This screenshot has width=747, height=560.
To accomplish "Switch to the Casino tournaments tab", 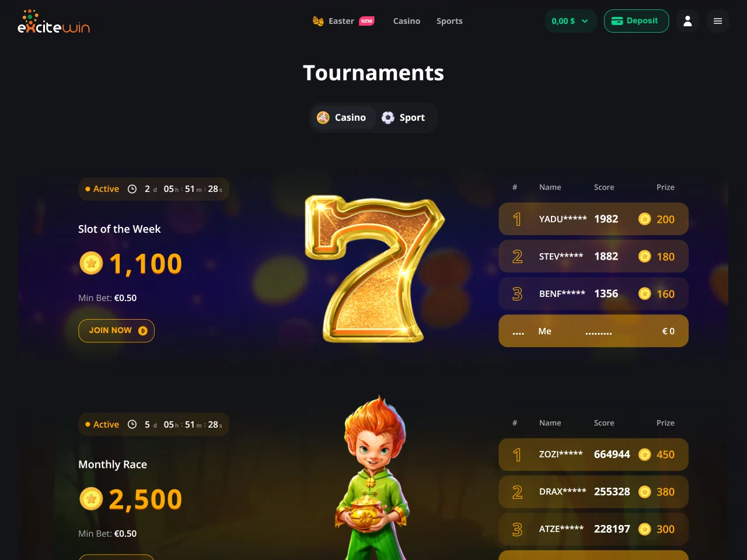I will pos(343,117).
